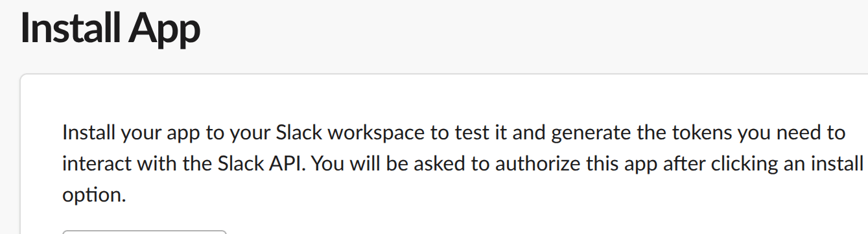The image size is (868, 234).
Task: Click the word 'option.' on the last line
Action: (x=93, y=194)
